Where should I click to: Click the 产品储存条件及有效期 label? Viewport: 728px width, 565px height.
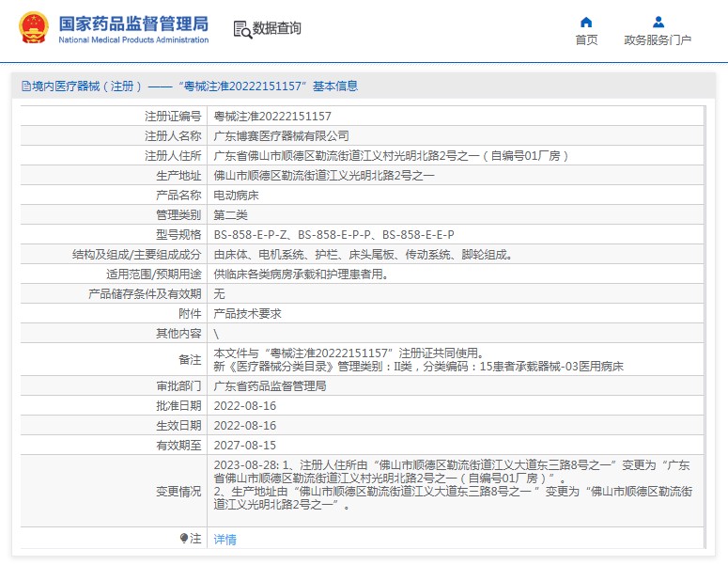(145, 293)
